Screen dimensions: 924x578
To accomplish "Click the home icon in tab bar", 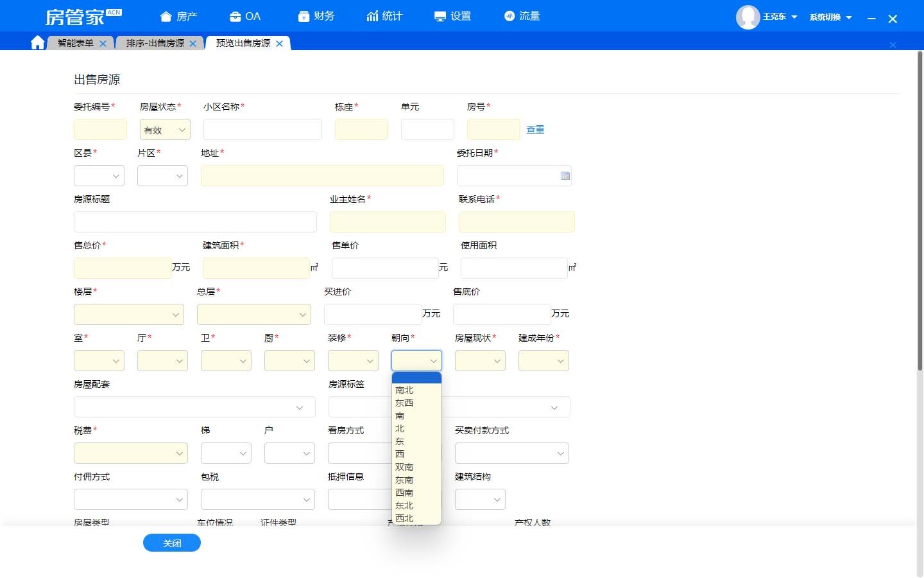I will pos(38,42).
